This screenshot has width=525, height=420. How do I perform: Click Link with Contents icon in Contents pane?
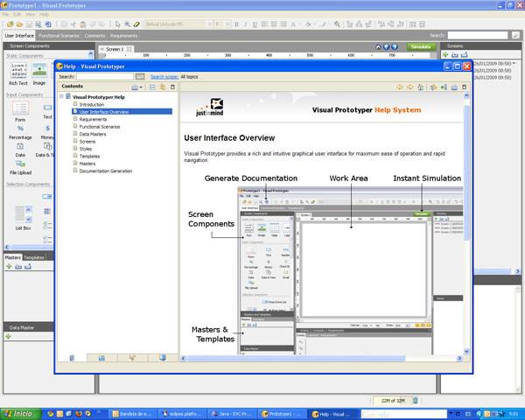coord(163,87)
